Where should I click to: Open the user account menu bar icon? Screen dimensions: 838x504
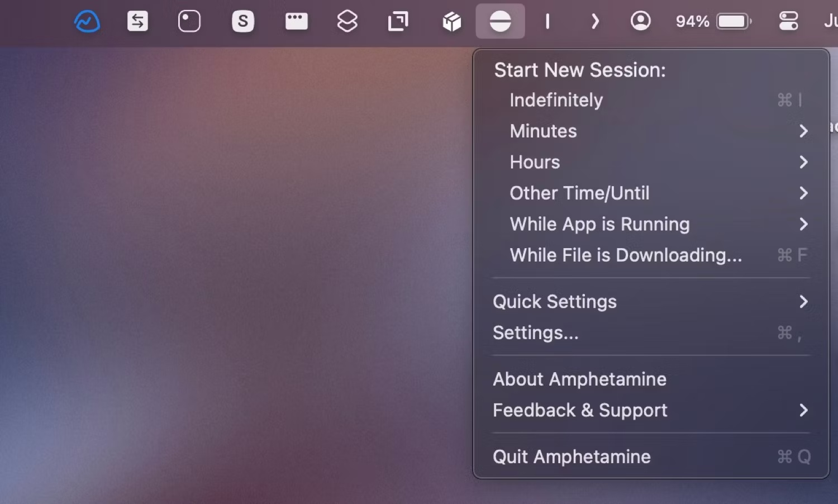641,21
